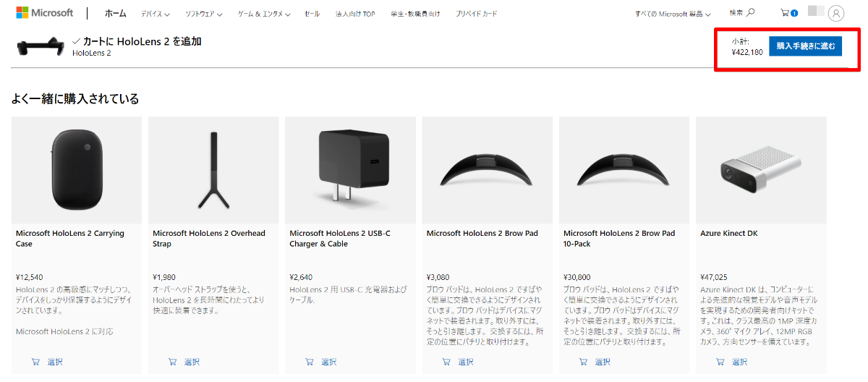Image resolution: width=868 pixels, height=382 pixels.
Task: Click 選択 link for USB-C Charger & Cable
Action: [328, 362]
